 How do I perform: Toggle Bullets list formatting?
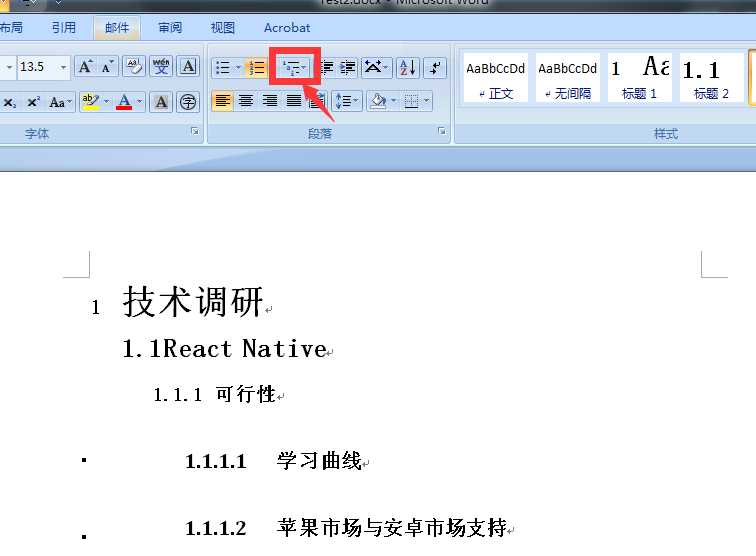[x=222, y=68]
